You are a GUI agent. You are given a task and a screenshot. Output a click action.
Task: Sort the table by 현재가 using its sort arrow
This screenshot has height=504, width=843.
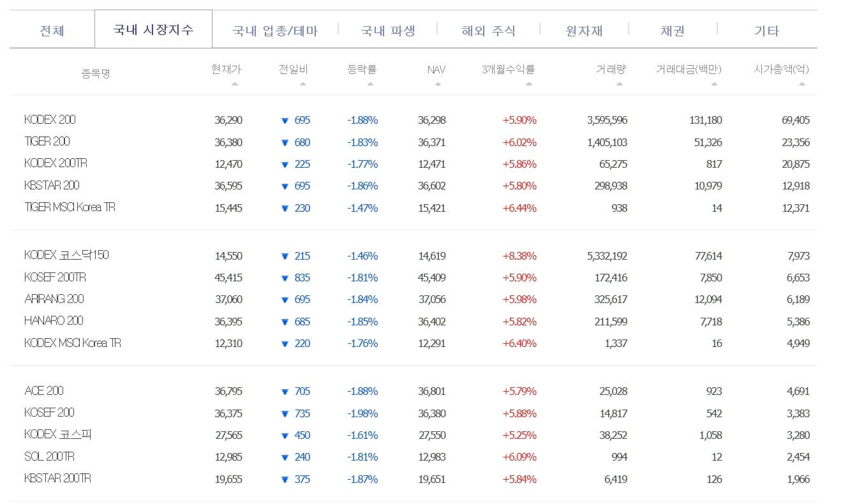pos(235,82)
